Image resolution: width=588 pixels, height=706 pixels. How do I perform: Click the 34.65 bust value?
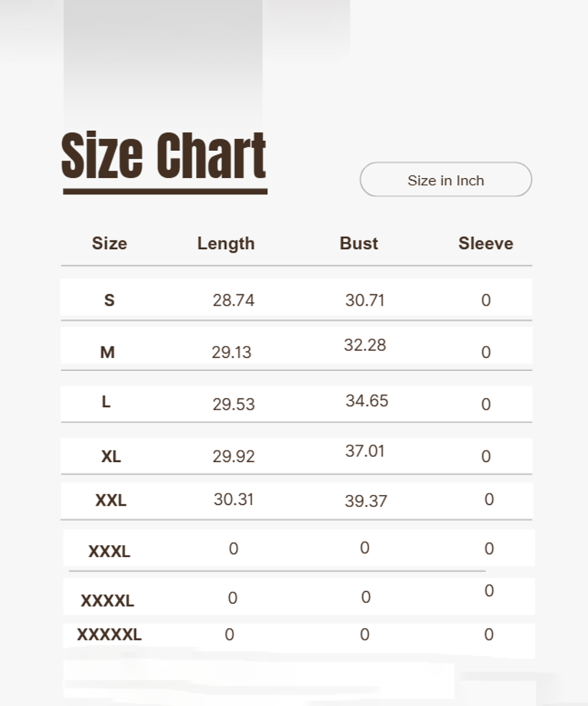pos(367,401)
